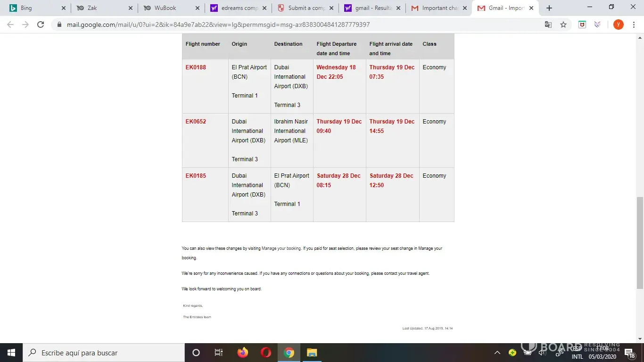The image size is (644, 362).
Task: Click flight number EK0652
Action: 196,122
